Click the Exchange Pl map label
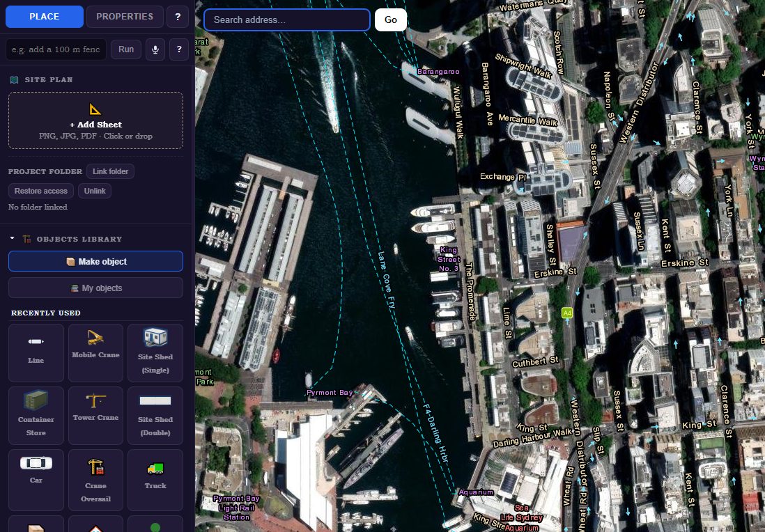The width and height of the screenshot is (765, 532). pyautogui.click(x=503, y=176)
